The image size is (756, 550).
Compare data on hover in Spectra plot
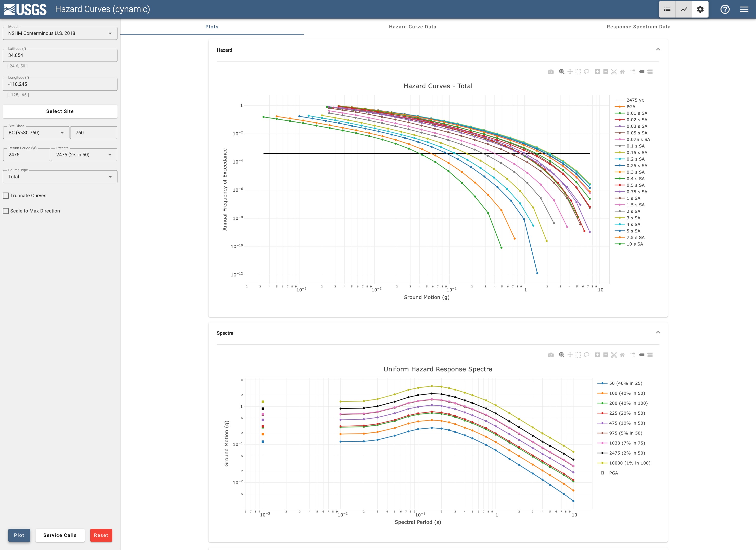[650, 355]
